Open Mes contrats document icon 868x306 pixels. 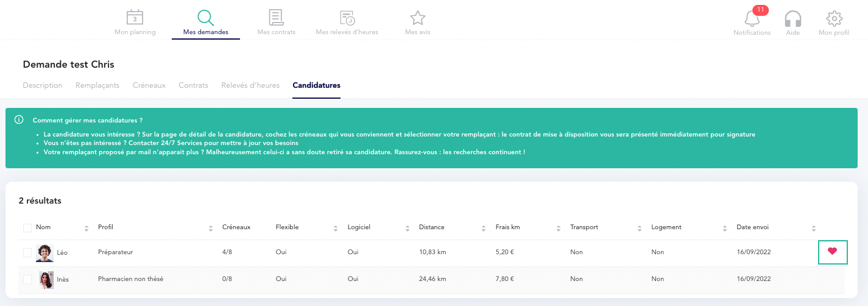click(276, 17)
